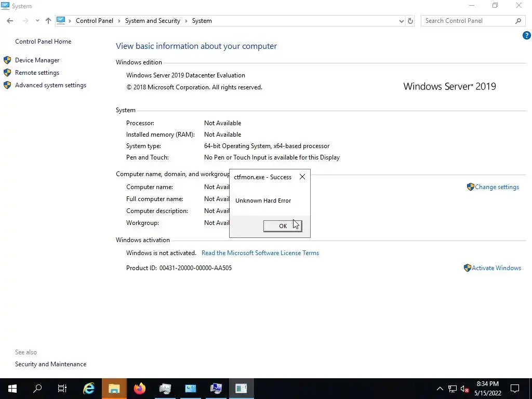This screenshot has width=532, height=399.
Task: Go to Control Panel Home
Action: 43,42
